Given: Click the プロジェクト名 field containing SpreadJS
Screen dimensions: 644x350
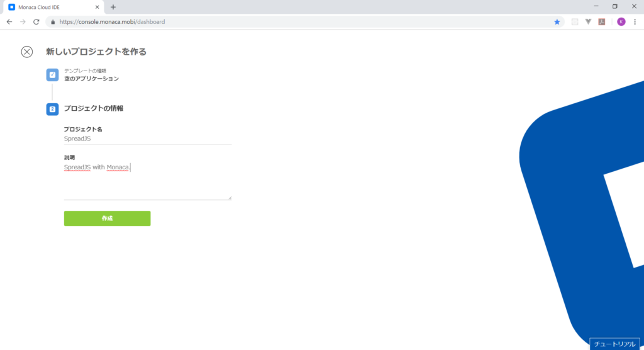Looking at the screenshot, I should [x=147, y=138].
